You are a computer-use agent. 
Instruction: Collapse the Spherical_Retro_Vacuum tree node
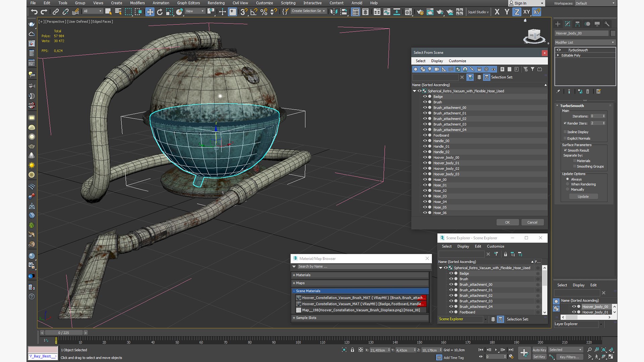tap(415, 91)
